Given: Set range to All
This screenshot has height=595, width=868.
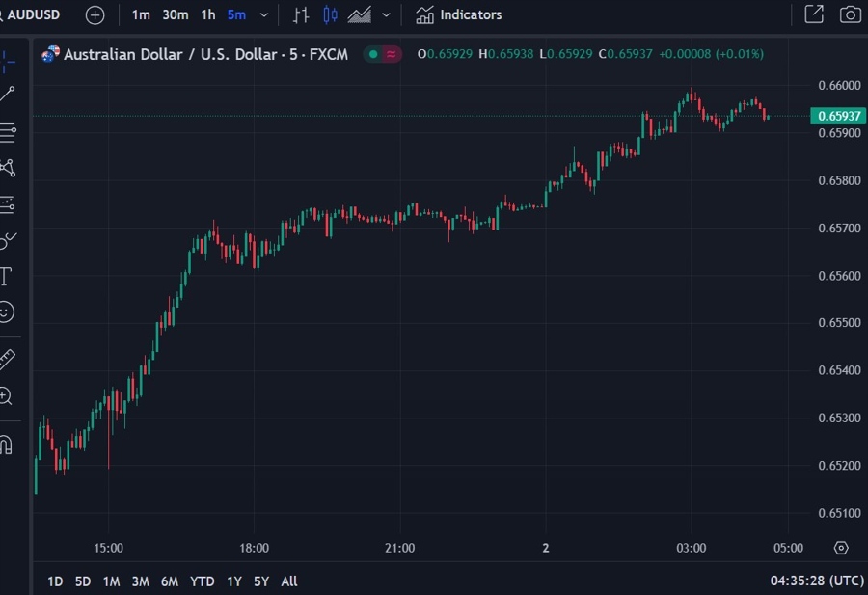Looking at the screenshot, I should [x=289, y=581].
